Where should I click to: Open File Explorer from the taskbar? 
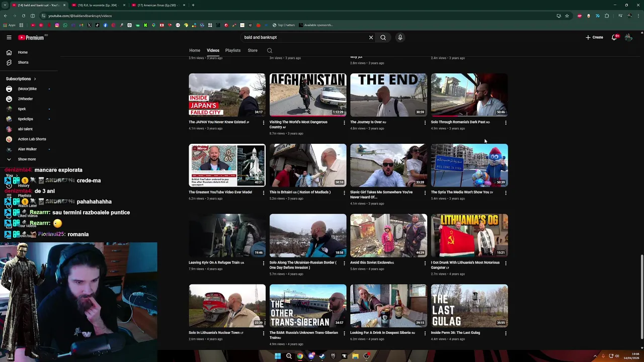click(355, 356)
